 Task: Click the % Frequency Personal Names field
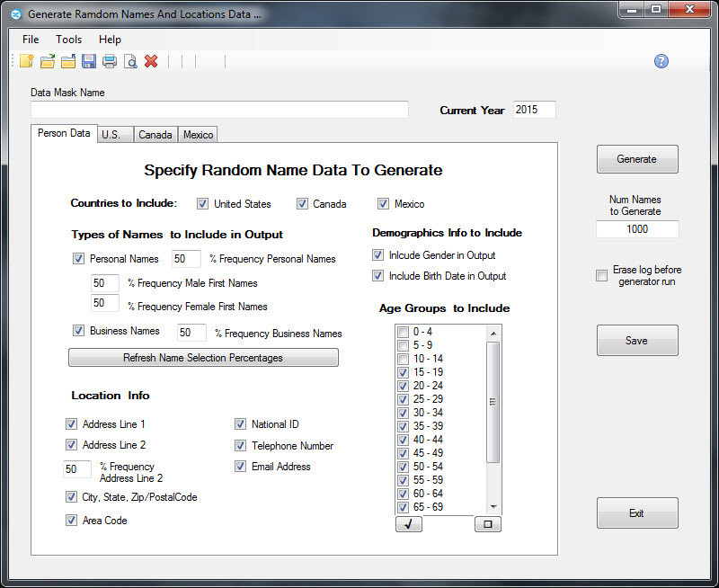(x=186, y=259)
